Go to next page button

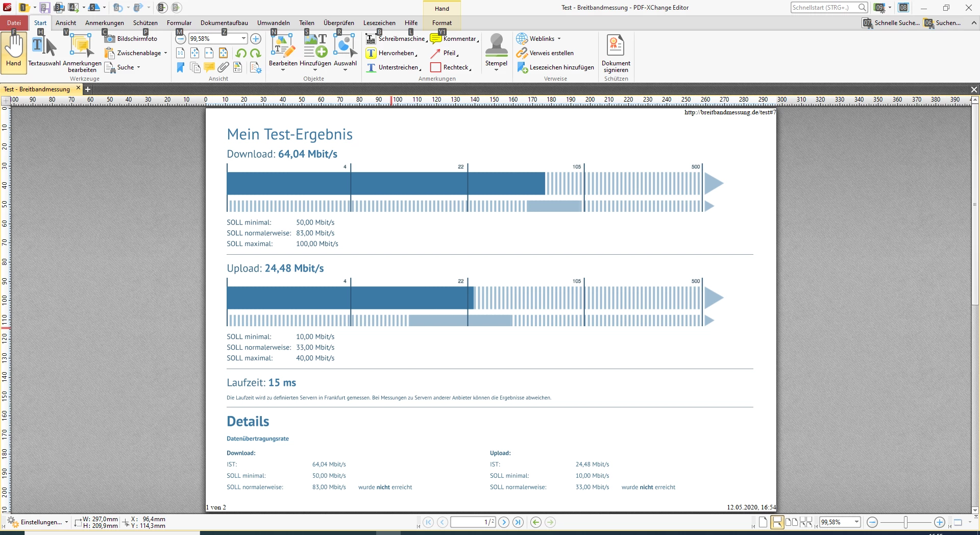504,522
